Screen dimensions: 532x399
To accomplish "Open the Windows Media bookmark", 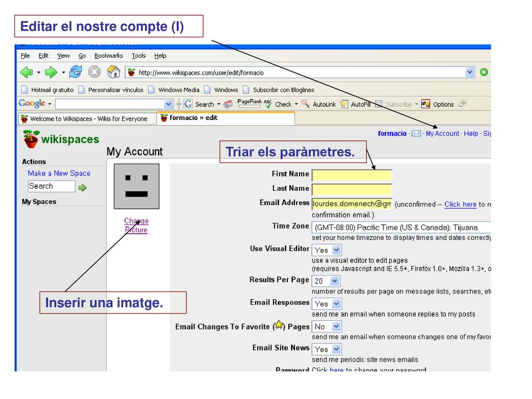I will pyautogui.click(x=174, y=90).
